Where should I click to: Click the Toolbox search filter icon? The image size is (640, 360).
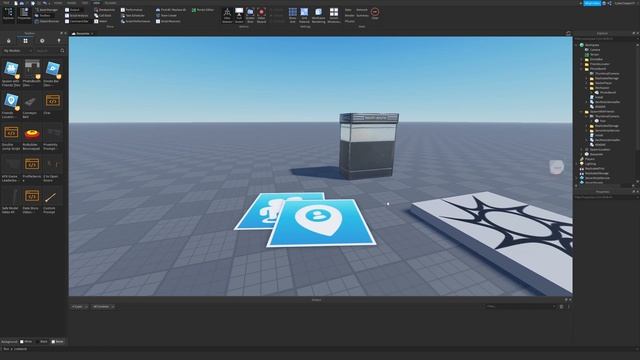click(x=62, y=51)
